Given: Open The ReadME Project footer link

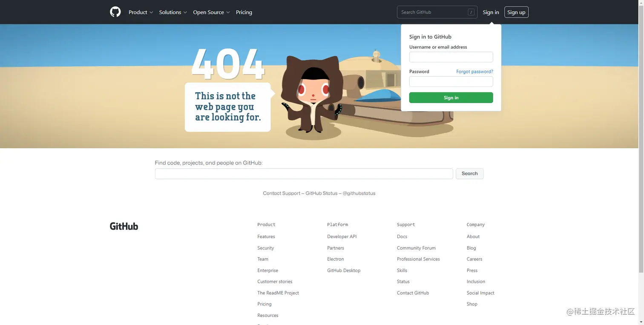Looking at the screenshot, I should (278, 293).
